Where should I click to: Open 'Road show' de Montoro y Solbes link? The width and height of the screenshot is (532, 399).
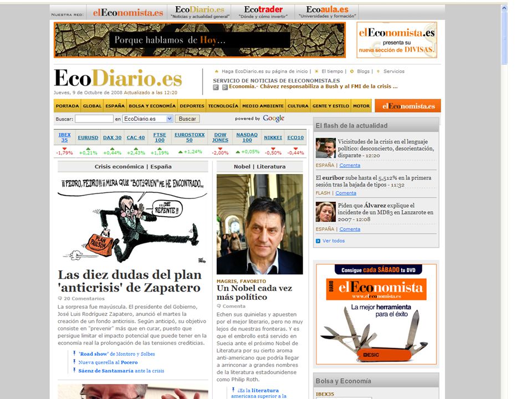pos(117,354)
